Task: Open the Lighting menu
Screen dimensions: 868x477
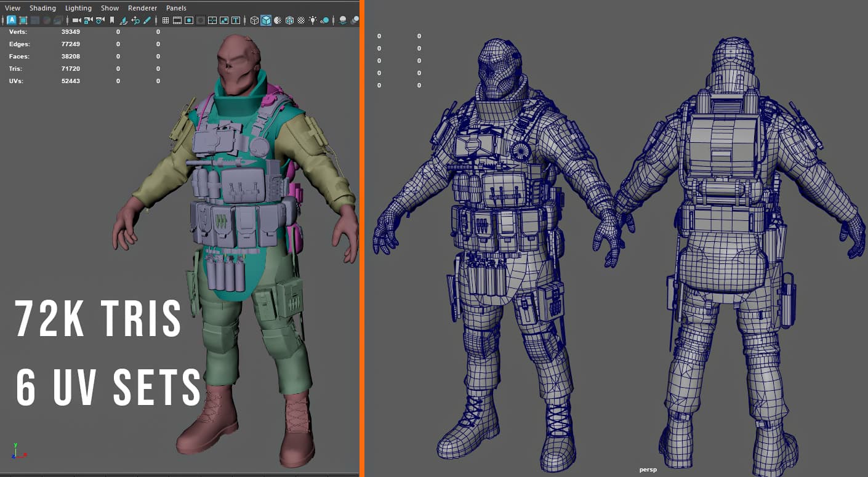Action: [78, 8]
